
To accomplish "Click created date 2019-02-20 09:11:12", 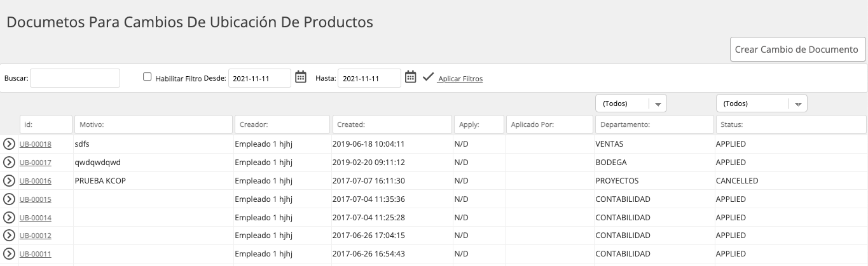I will coord(368,163).
